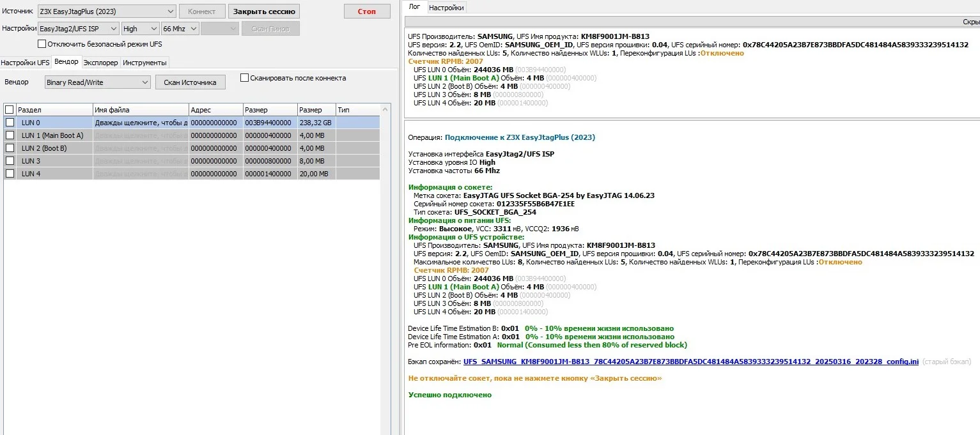Toggle Отключить безопасный режим UFS checkbox

42,44
